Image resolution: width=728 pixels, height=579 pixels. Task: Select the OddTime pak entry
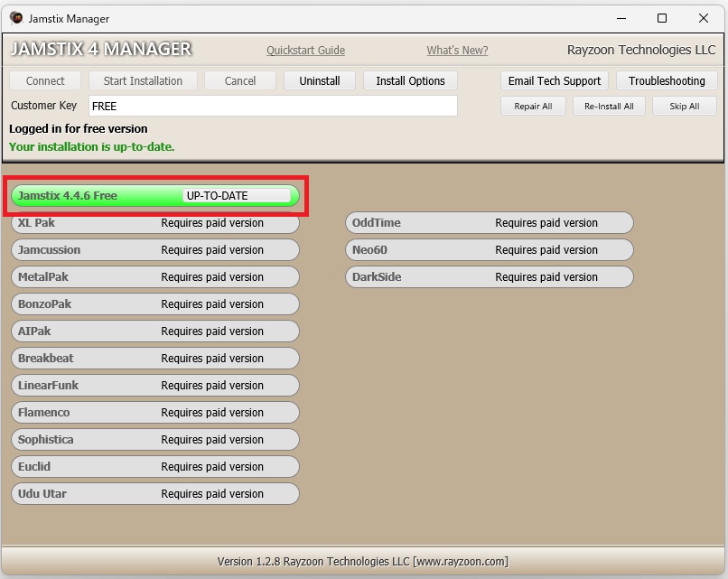click(489, 223)
